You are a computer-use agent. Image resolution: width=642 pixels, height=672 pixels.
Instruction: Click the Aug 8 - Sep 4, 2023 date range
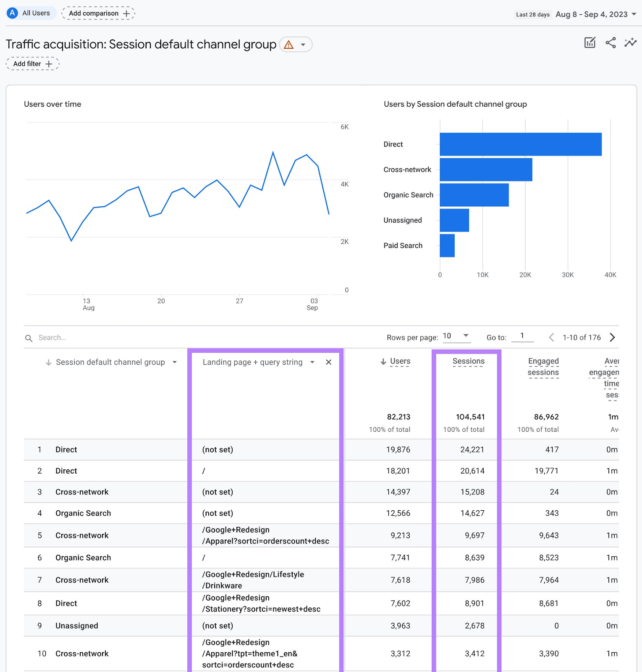point(591,14)
